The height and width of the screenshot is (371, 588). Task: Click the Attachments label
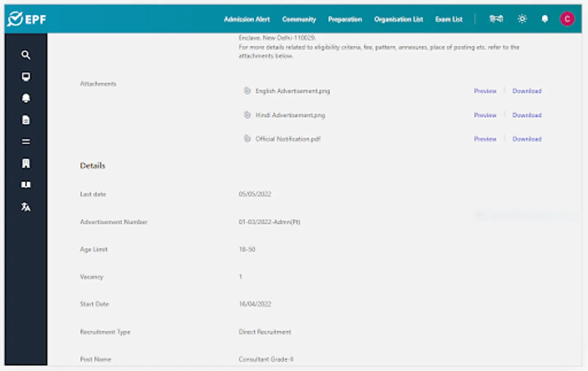(x=98, y=84)
